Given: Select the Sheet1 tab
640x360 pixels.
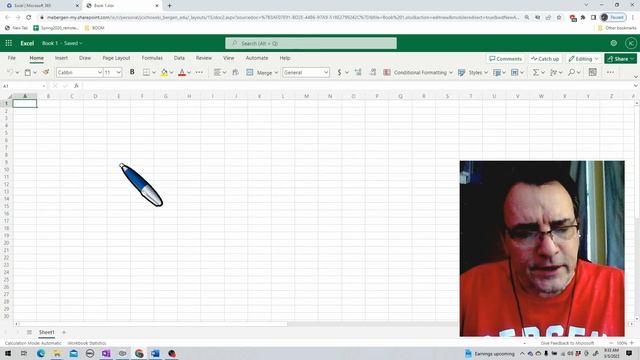Looking at the screenshot, I should 47,332.
